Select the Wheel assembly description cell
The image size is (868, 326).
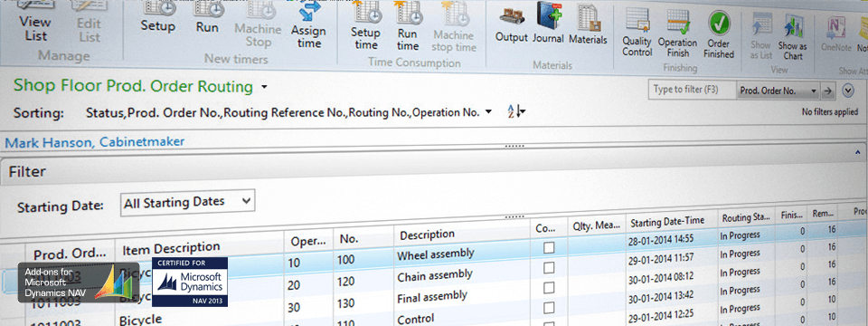(436, 254)
